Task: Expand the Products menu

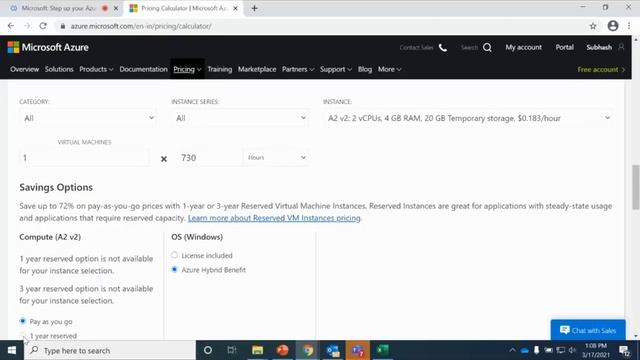Action: tap(96, 69)
